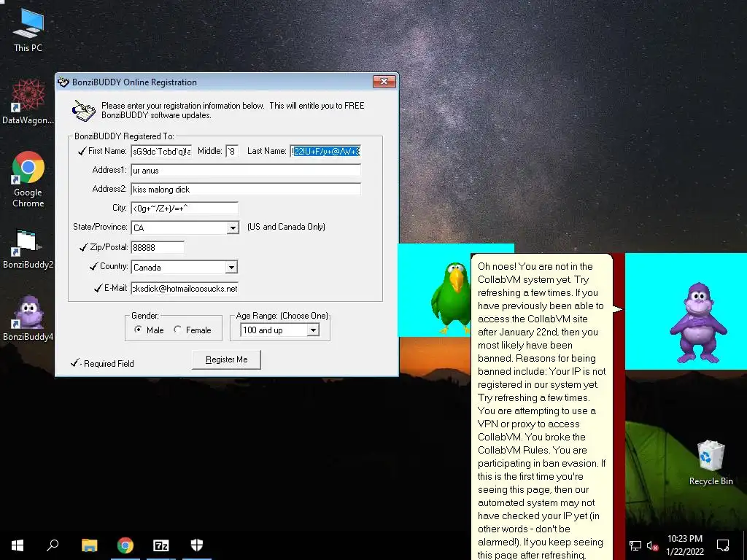Click the taskbar clock showing 10:23 PM
This screenshot has width=747, height=560.
point(684,545)
